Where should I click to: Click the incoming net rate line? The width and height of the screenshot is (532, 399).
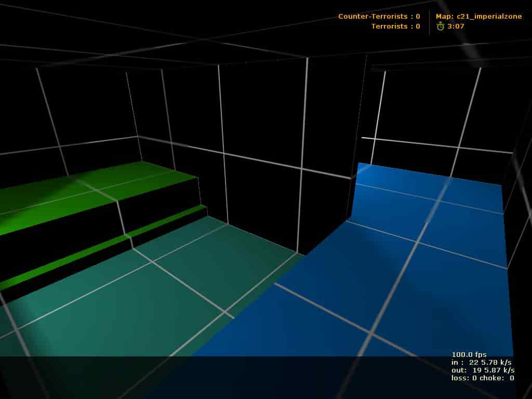pyautogui.click(x=481, y=362)
